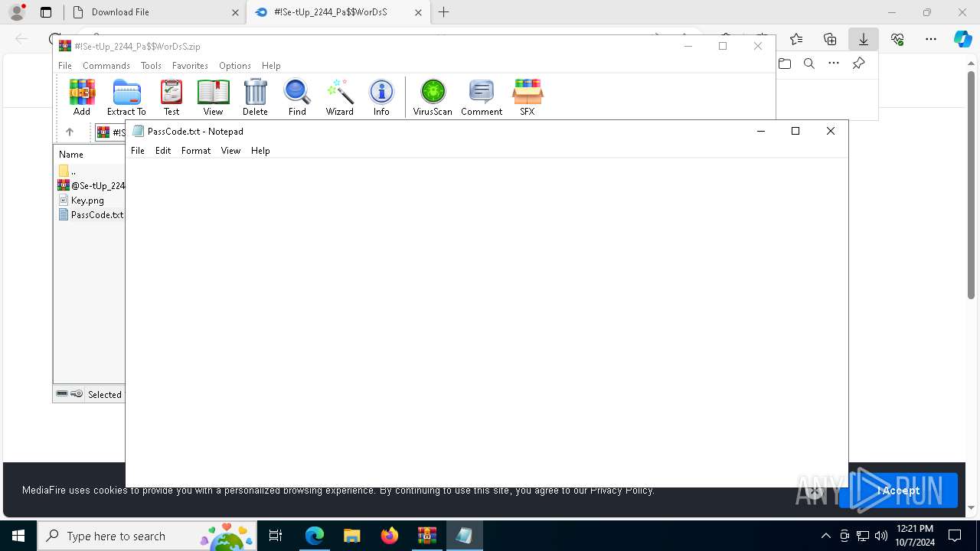Open WinRAR Tools menu

[x=151, y=66]
